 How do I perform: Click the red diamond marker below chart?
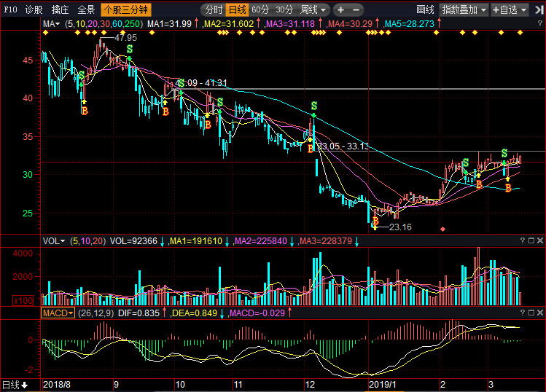coord(442,229)
